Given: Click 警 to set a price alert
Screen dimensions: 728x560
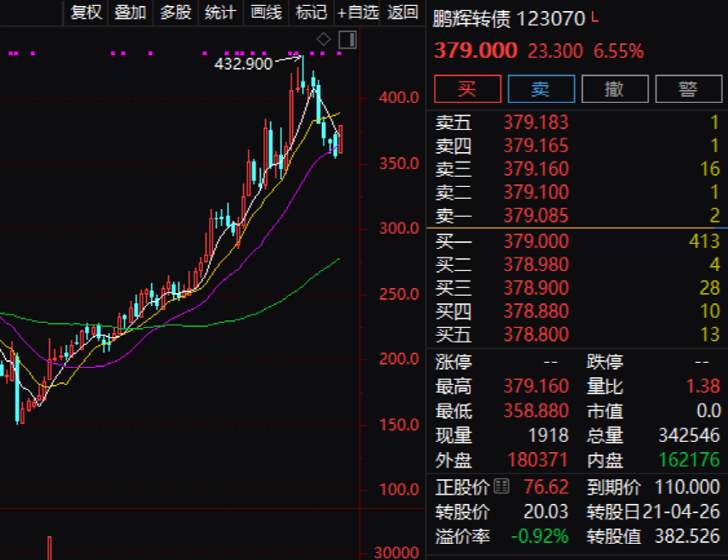Looking at the screenshot, I should pos(689,88).
